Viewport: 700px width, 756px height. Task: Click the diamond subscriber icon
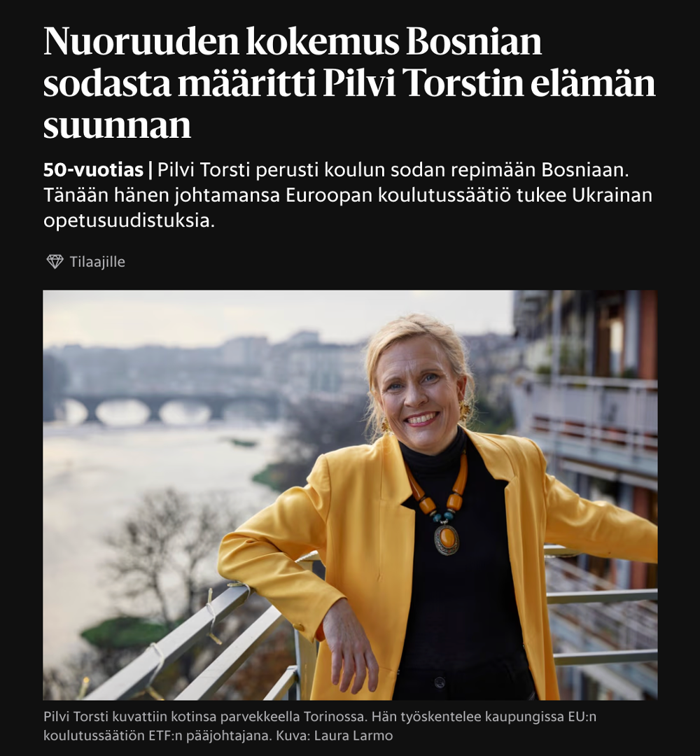click(55, 262)
